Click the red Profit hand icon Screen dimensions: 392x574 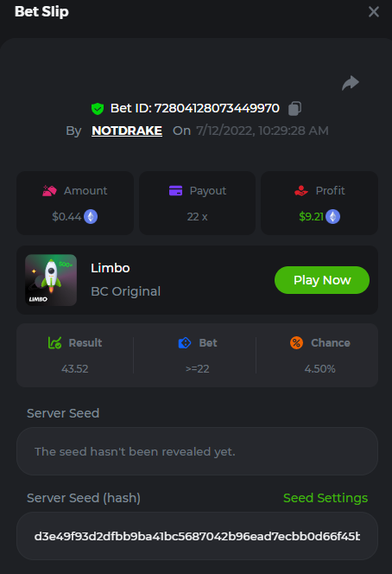(301, 191)
